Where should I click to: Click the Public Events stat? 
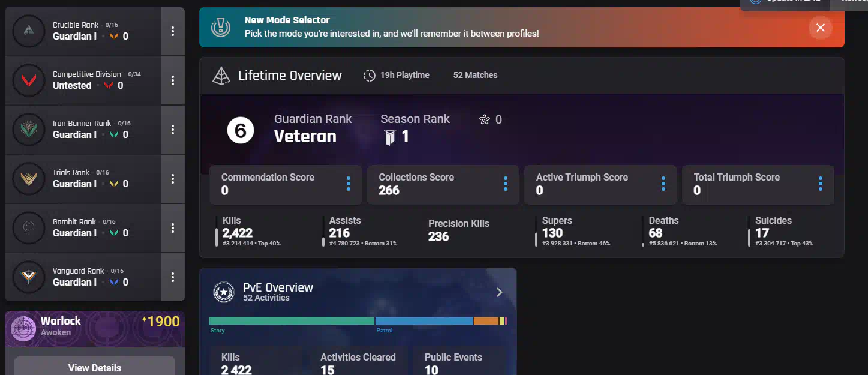point(453,364)
